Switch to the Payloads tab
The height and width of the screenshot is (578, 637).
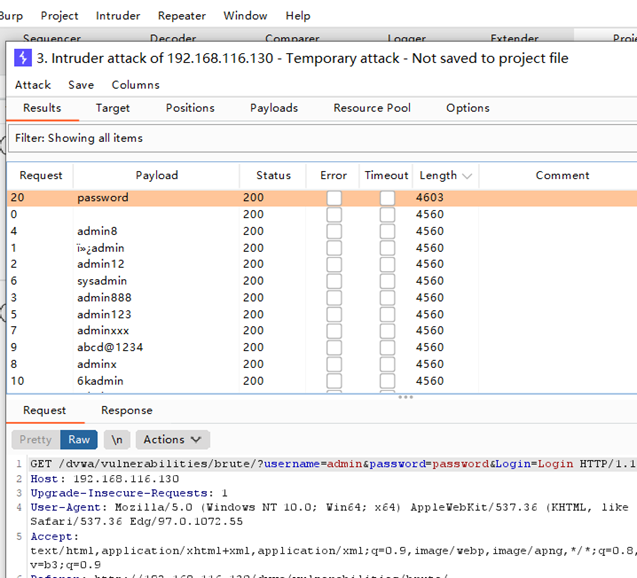[274, 108]
